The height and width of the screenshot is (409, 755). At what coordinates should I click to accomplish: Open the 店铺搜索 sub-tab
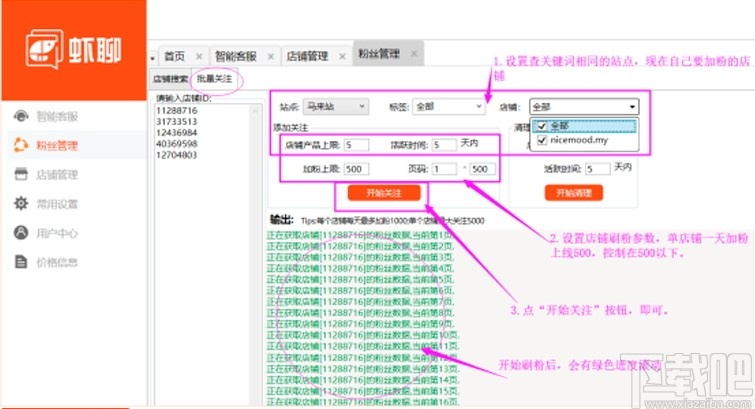(170, 79)
